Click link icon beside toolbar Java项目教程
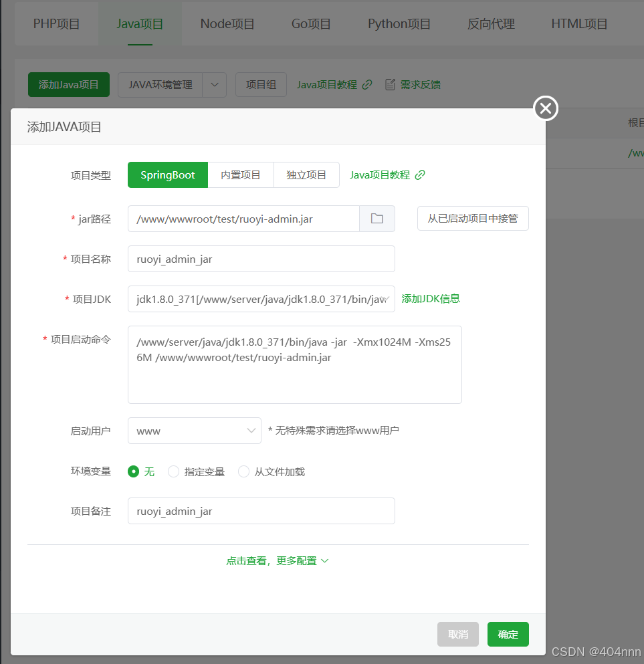Viewport: 644px width, 664px height. tap(367, 85)
